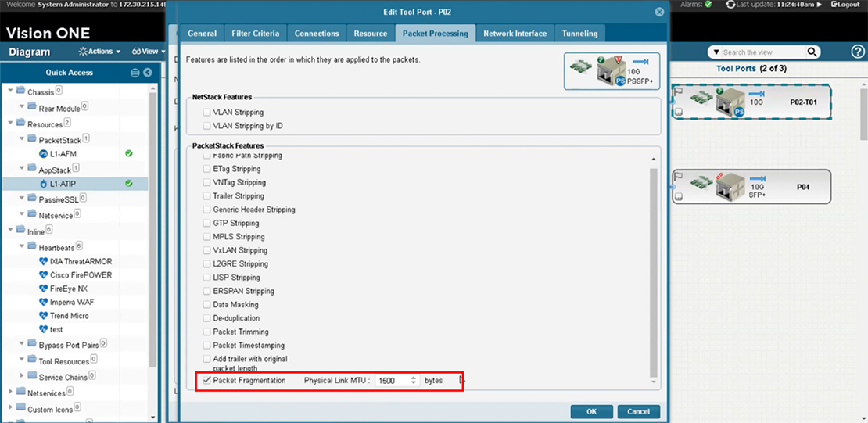Switch to the Filter Criteria tab
The width and height of the screenshot is (868, 423).
point(255,34)
